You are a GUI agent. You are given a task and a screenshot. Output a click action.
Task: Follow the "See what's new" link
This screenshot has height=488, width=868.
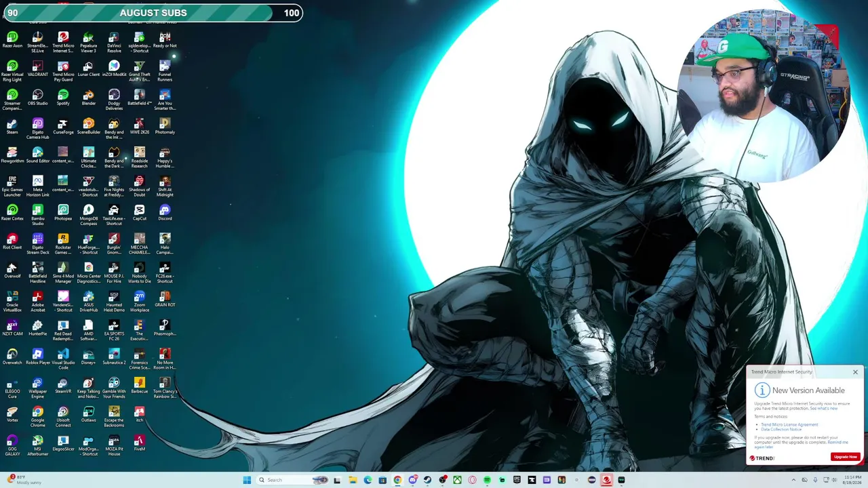pyautogui.click(x=823, y=408)
